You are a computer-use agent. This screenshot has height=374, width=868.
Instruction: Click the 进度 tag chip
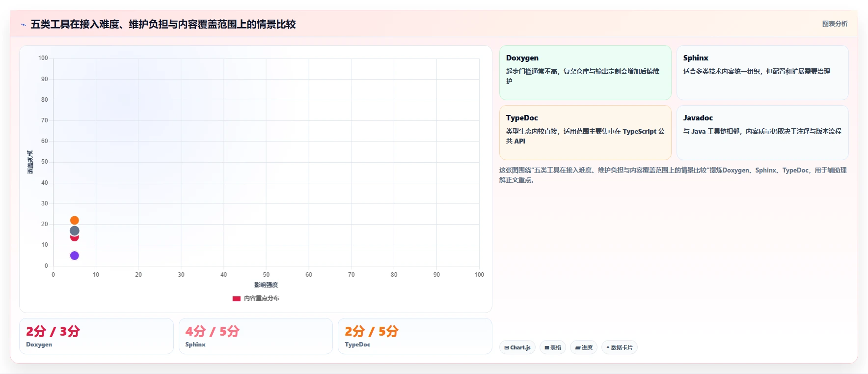tap(584, 347)
